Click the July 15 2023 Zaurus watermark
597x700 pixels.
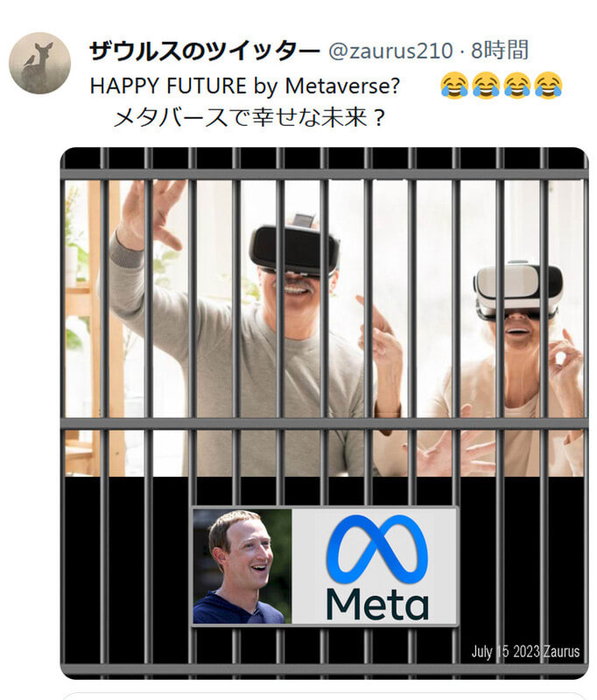pyautogui.click(x=525, y=651)
